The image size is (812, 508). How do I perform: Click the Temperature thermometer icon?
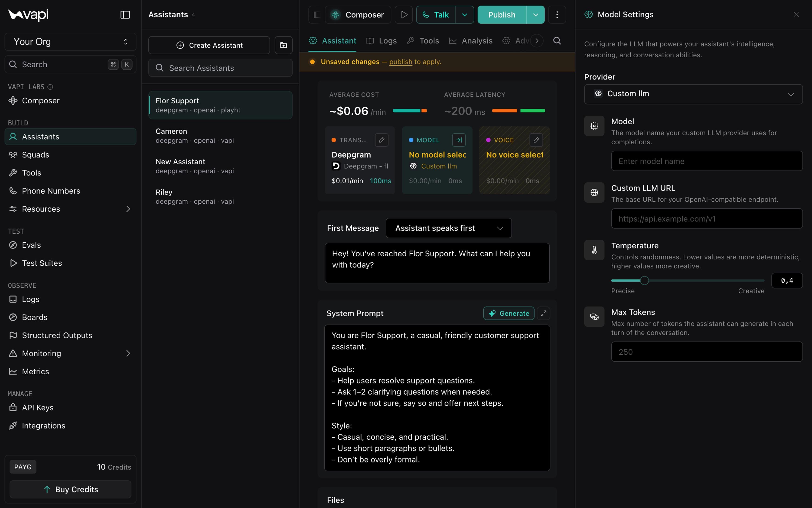[x=594, y=250]
